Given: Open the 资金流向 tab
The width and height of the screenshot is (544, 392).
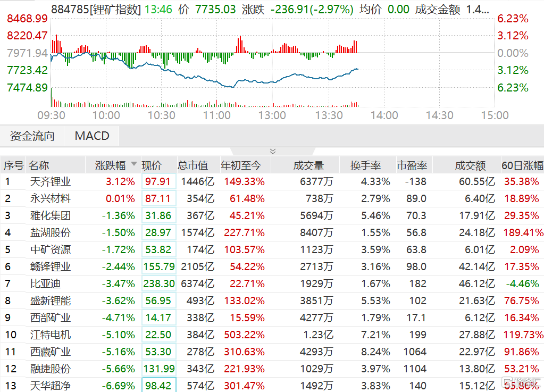Looking at the screenshot, I should pos(32,136).
